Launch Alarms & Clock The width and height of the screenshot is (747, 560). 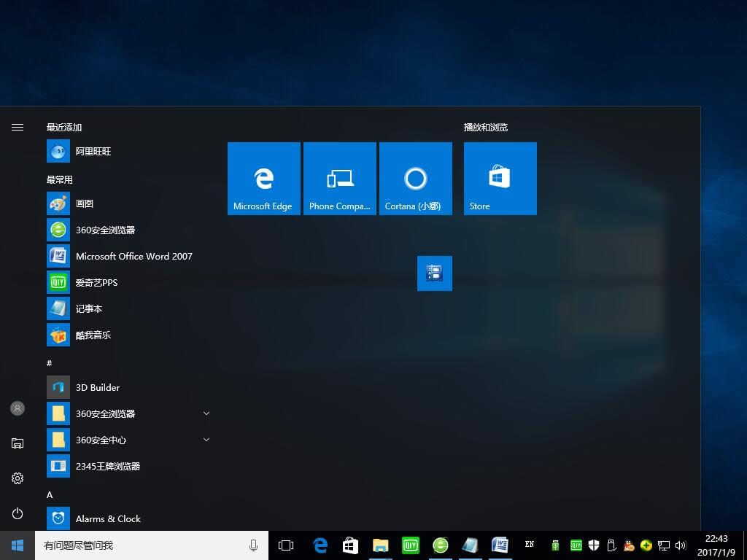point(108,518)
